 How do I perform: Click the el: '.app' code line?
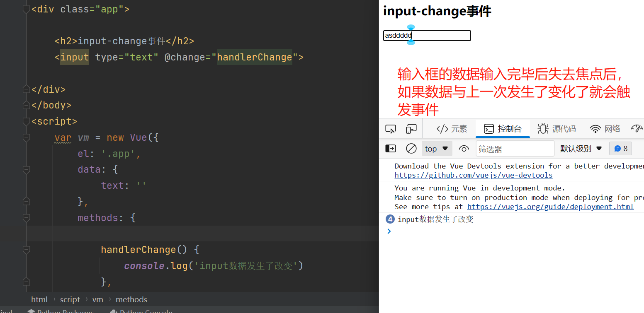point(109,154)
